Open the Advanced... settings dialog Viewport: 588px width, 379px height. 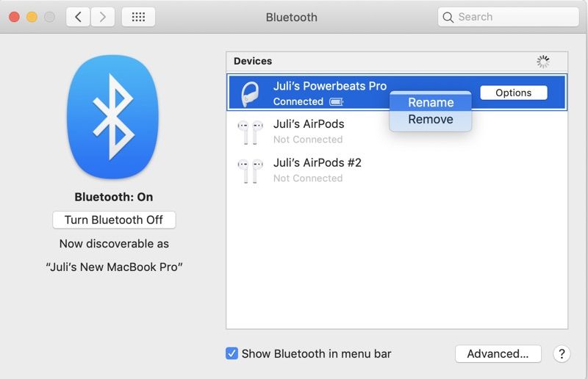tap(498, 354)
